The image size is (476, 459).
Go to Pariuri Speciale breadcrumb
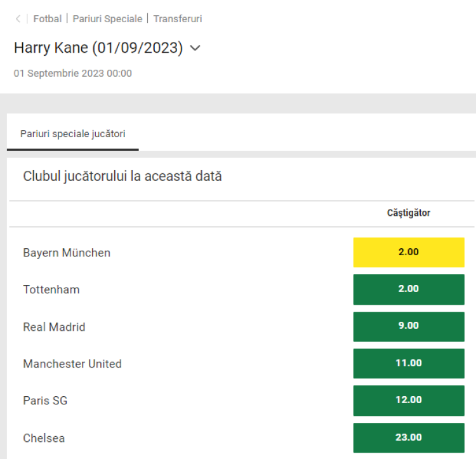(107, 19)
